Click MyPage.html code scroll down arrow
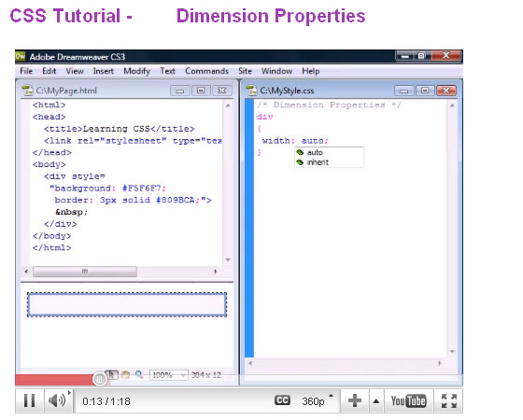523x420 pixels. [228, 259]
